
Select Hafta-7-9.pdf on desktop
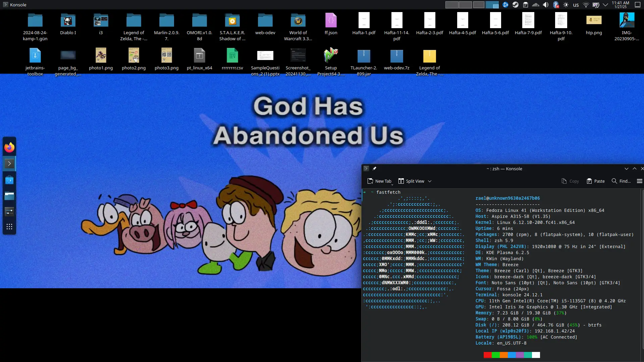(x=528, y=24)
